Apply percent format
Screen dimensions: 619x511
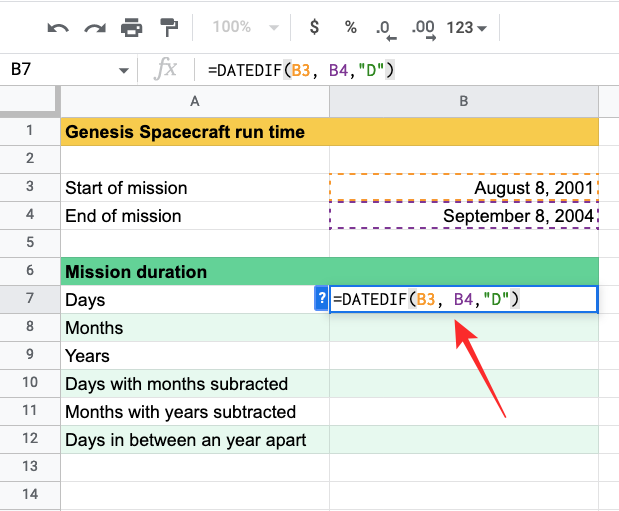point(350,27)
